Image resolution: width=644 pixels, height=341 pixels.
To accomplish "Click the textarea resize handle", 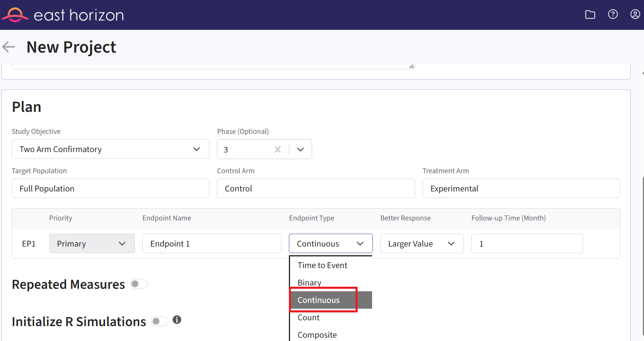I will point(411,66).
